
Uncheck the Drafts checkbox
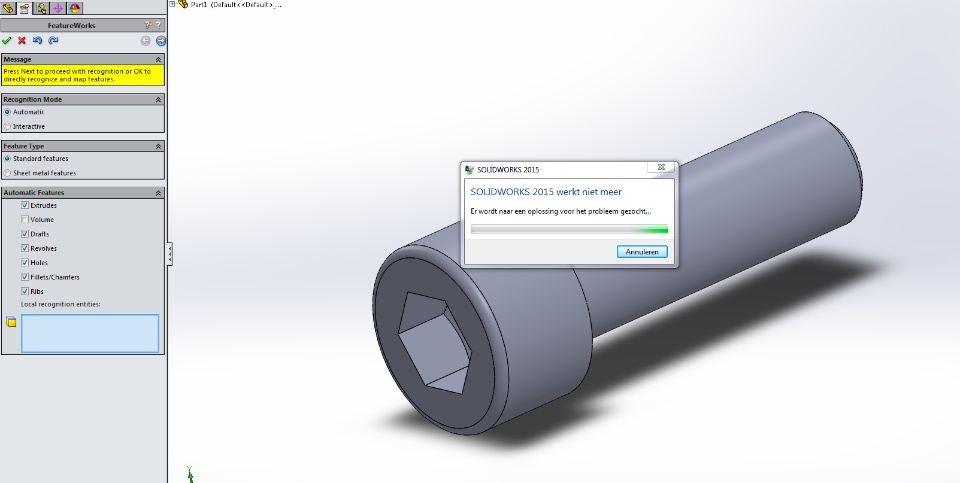pyautogui.click(x=25, y=234)
